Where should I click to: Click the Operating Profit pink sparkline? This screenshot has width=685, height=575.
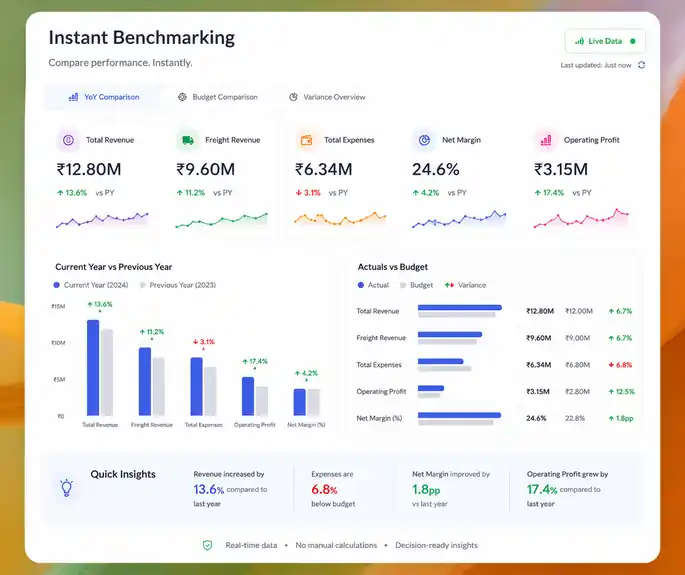pyautogui.click(x=581, y=218)
